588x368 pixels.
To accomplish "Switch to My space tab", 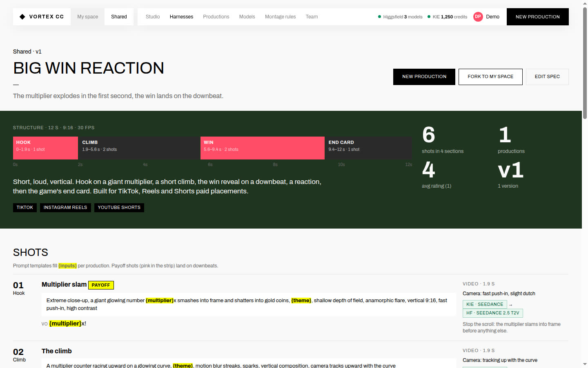I will tap(88, 17).
